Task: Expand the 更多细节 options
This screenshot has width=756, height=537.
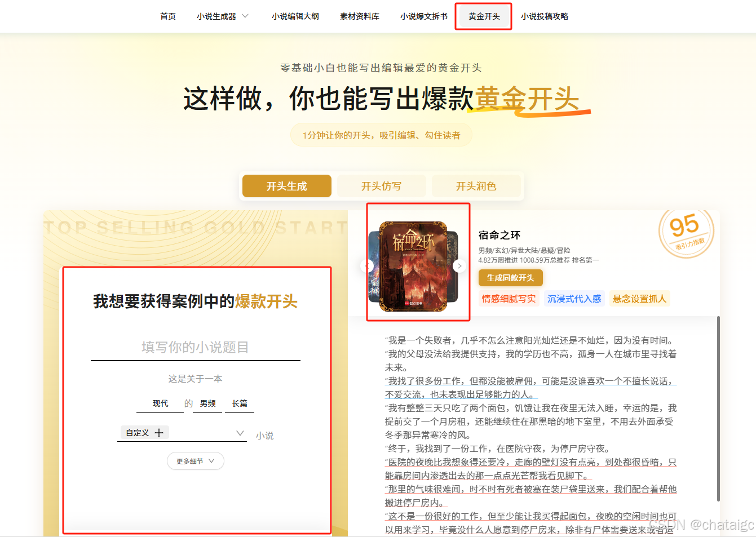Action: click(x=196, y=461)
